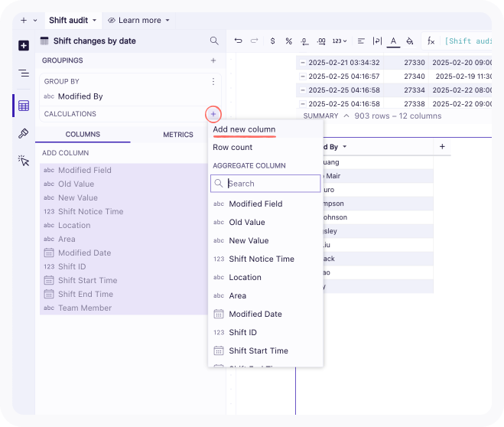Click the plus icon next to CALCULATIONS
This screenshot has width=504, height=427.
tap(213, 114)
